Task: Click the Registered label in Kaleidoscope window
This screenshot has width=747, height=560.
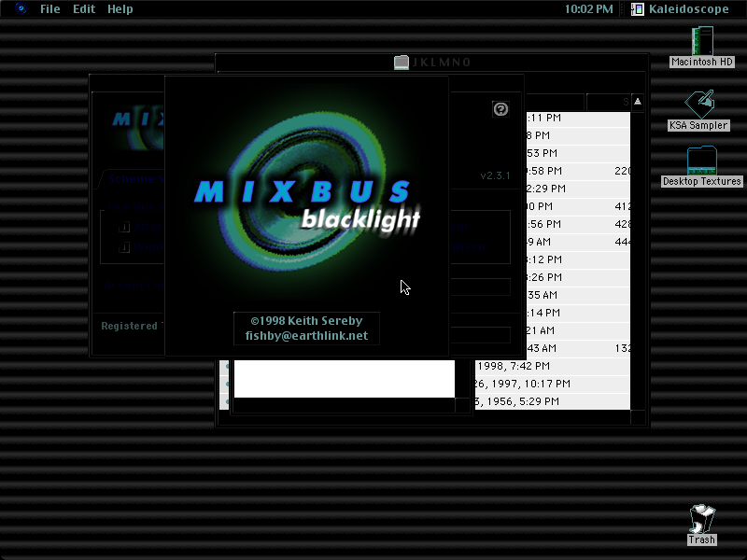Action: coord(129,326)
